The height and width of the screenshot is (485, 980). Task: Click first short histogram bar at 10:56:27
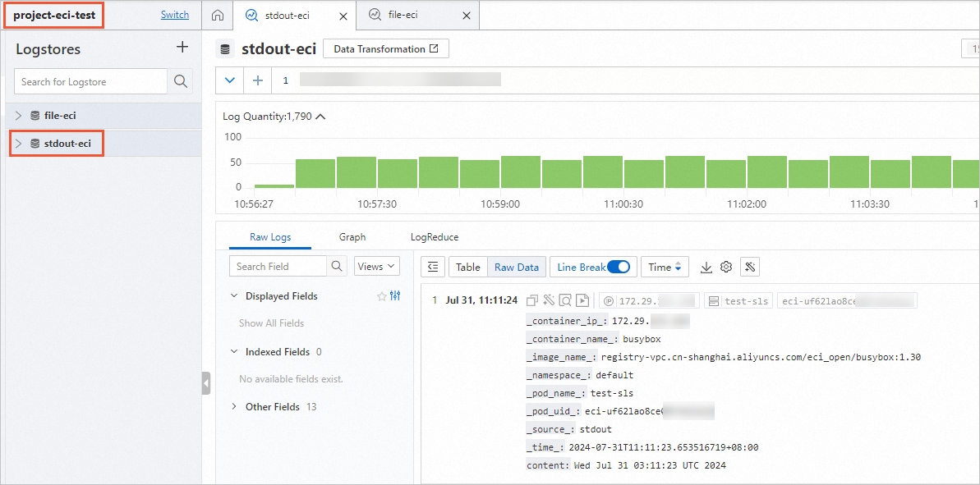point(274,186)
